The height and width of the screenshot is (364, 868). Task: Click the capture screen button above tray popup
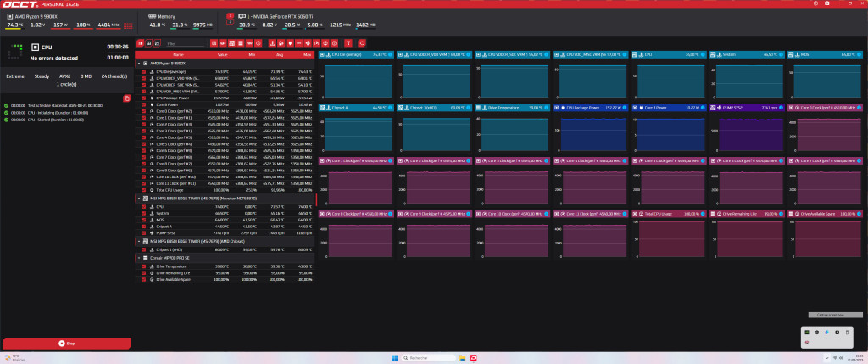834,315
